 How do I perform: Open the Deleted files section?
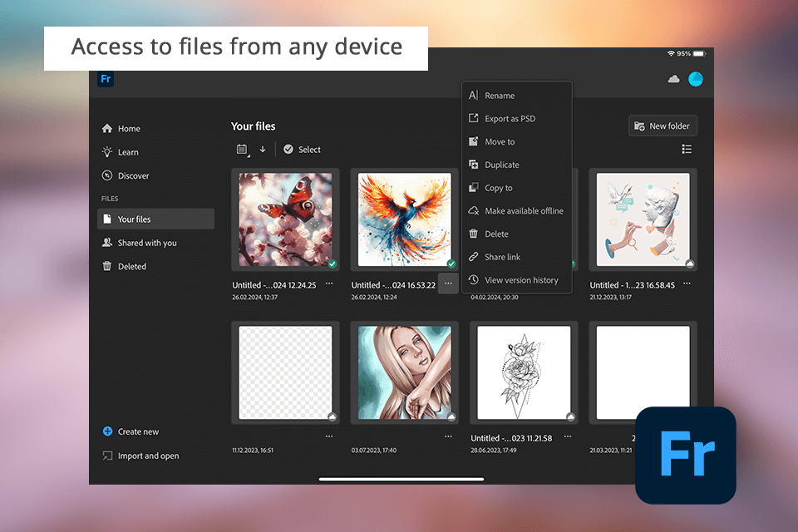[x=155, y=266]
